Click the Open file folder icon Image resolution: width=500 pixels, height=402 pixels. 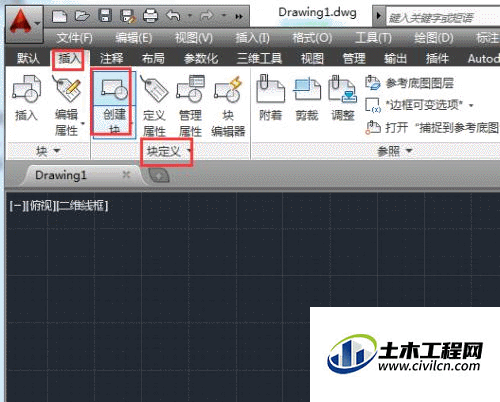pos(82,16)
